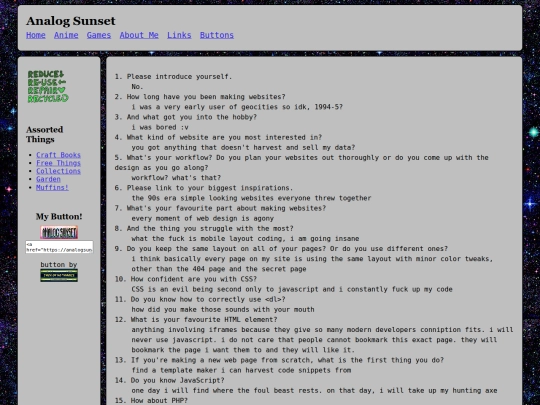This screenshot has height=405, width=540.
Task: Select the button embed code text box
Action: [x=59, y=247]
